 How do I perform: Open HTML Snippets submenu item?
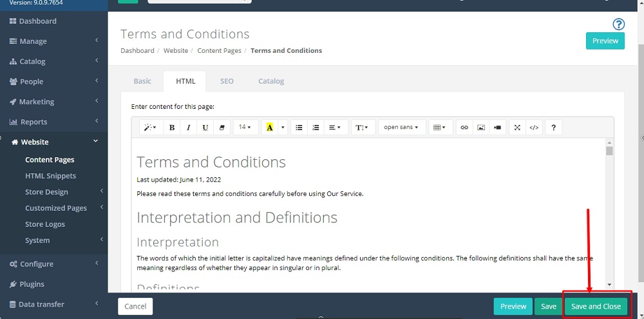click(x=50, y=176)
